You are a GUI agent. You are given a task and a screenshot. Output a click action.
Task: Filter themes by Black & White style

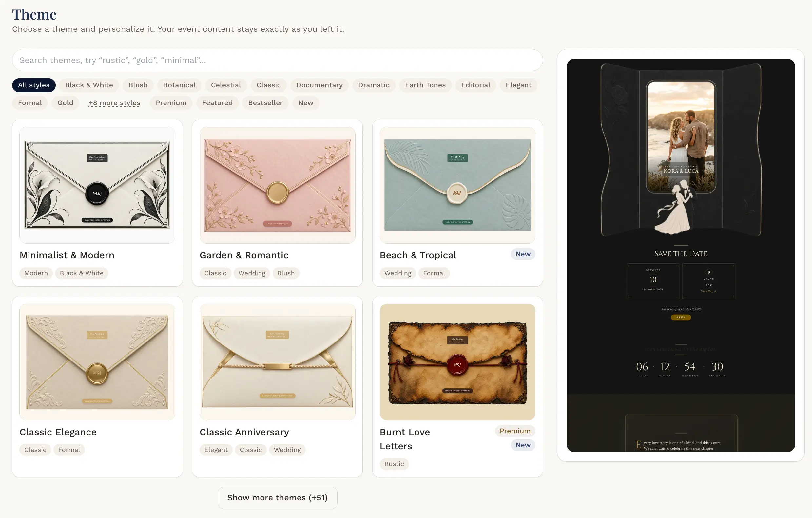(89, 85)
